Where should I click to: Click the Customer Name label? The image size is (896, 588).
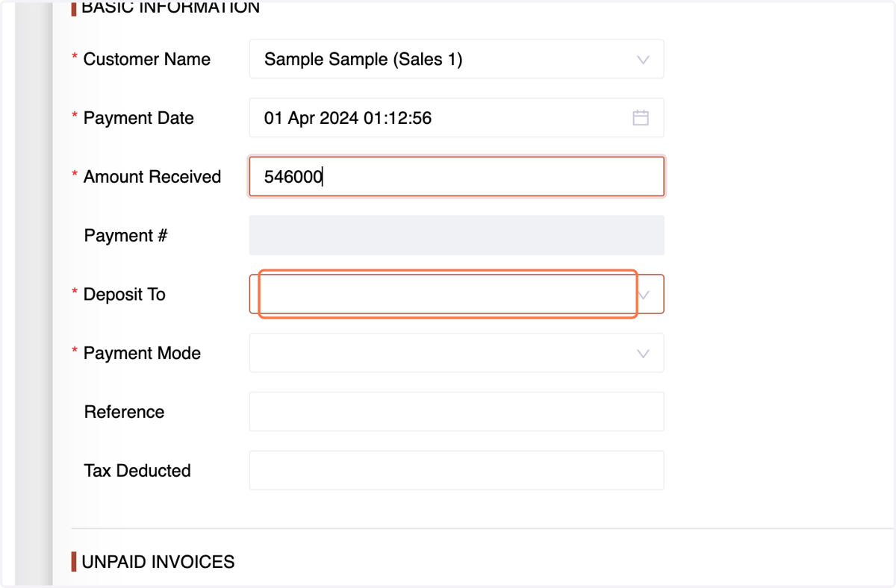point(147,59)
